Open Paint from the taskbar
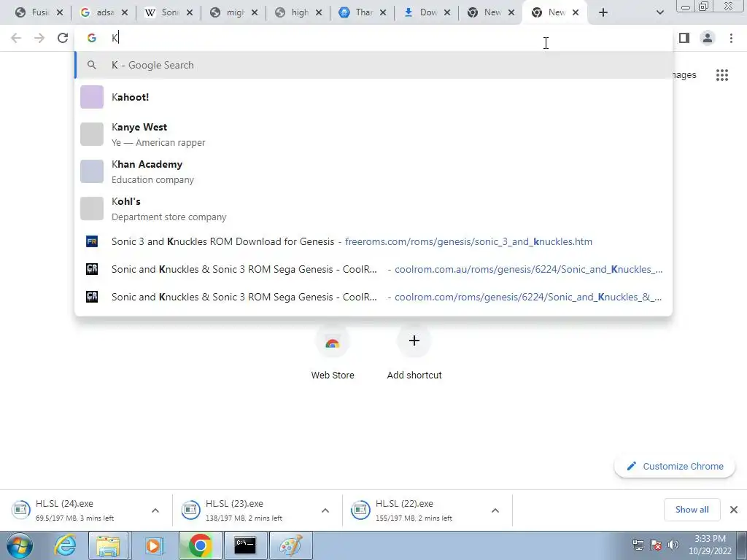 [290, 545]
